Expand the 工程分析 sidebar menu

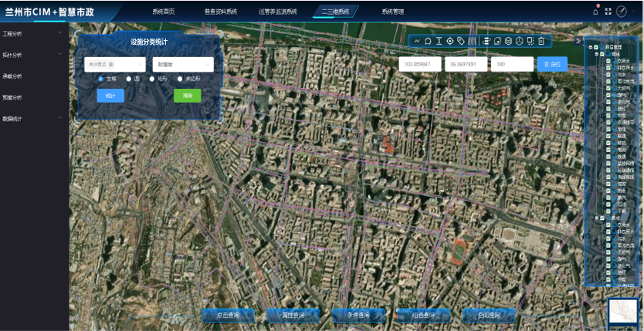point(31,33)
